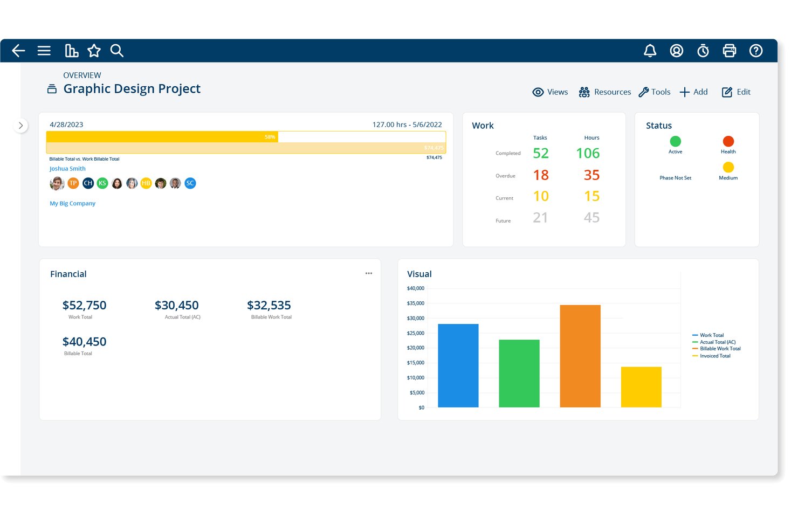The height and width of the screenshot is (532, 798).
Task: Click the 58% yellow progress bar
Action: pyautogui.click(x=162, y=137)
